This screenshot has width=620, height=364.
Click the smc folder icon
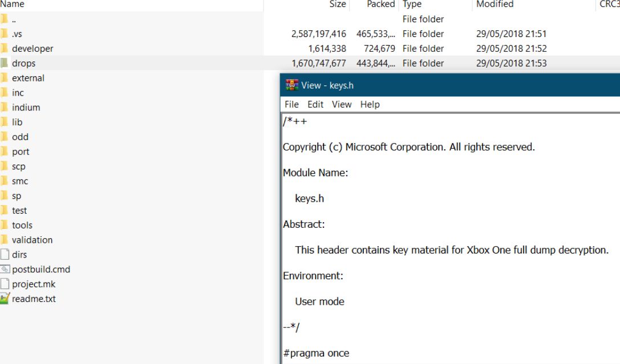[4, 181]
